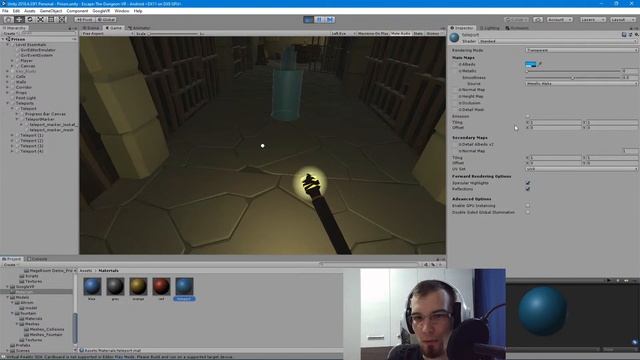
Task: Select Corridor in the Hierarchy
Action: [24, 87]
